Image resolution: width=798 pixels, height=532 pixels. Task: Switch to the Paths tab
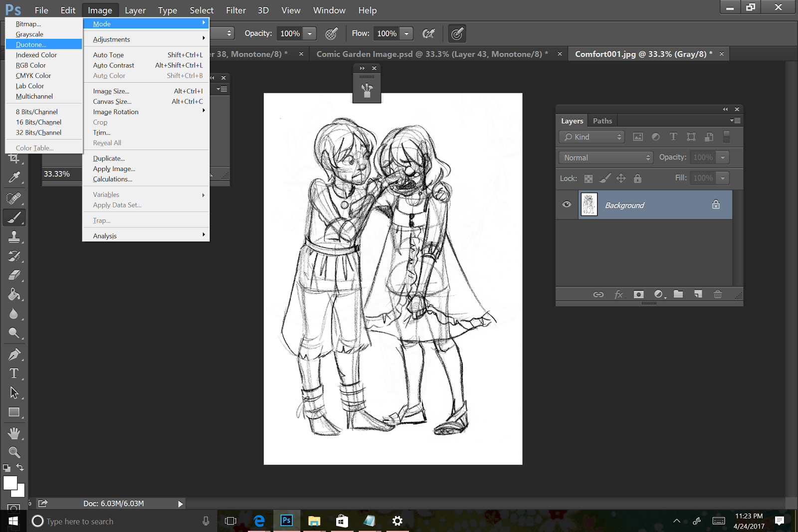[602, 121]
